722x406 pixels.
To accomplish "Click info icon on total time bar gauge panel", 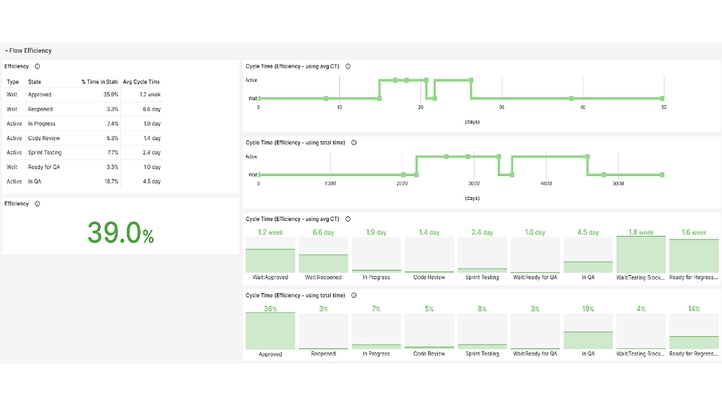I will pyautogui.click(x=354, y=296).
